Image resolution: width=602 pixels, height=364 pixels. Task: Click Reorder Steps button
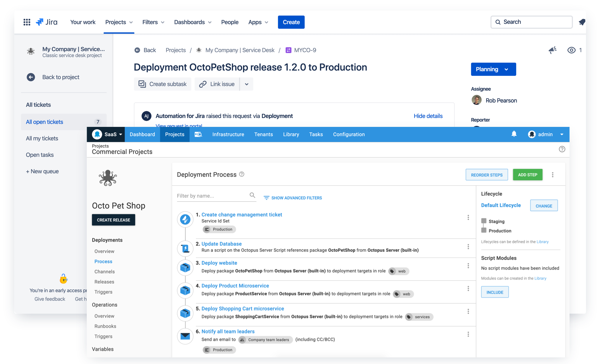click(487, 175)
